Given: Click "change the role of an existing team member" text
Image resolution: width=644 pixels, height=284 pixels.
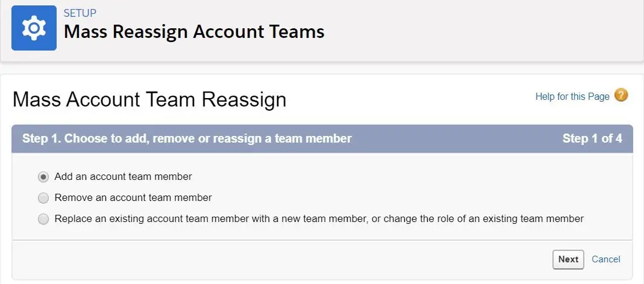Looking at the screenshot, I should click(x=483, y=219).
